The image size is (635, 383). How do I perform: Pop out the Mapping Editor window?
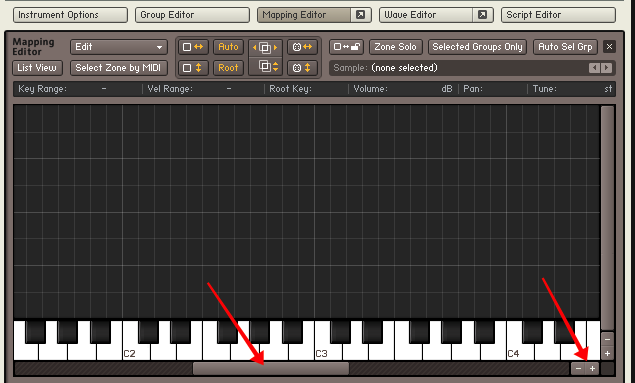(360, 15)
